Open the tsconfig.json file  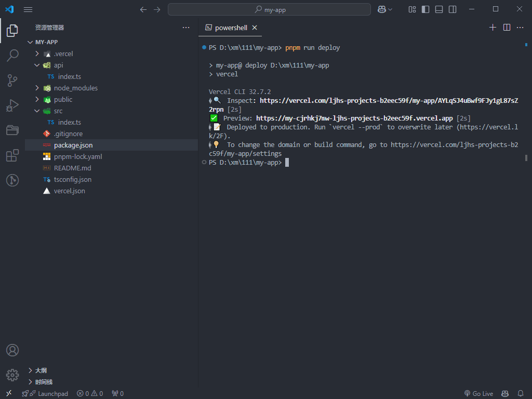coord(111,179)
